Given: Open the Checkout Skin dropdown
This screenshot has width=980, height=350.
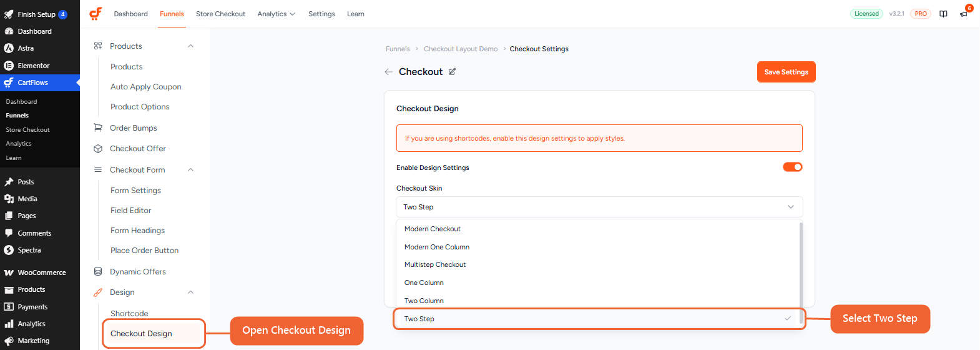Looking at the screenshot, I should coord(599,207).
